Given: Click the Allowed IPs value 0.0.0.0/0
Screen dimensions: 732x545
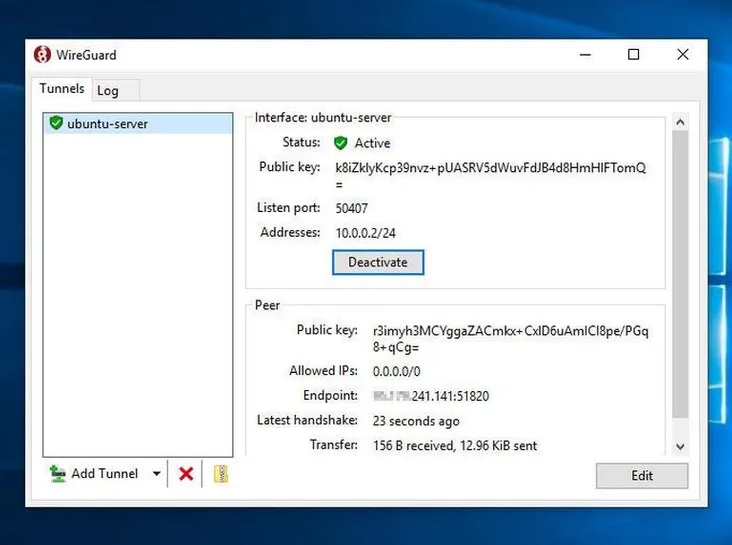Looking at the screenshot, I should 396,372.
